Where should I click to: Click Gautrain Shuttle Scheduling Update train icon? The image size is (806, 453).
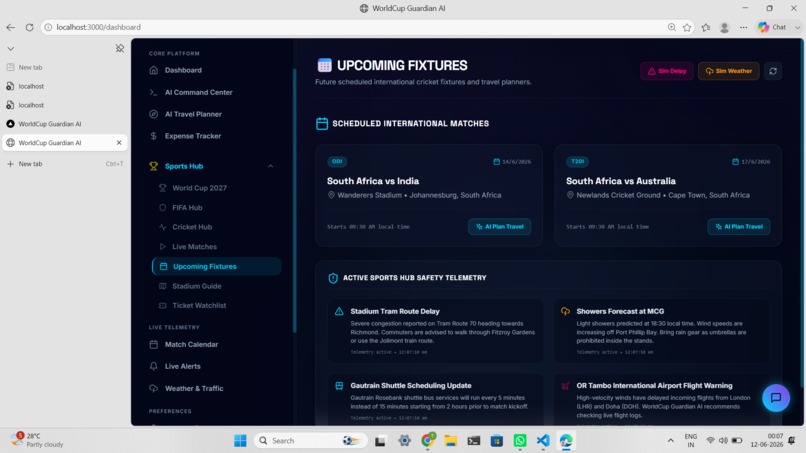[339, 386]
